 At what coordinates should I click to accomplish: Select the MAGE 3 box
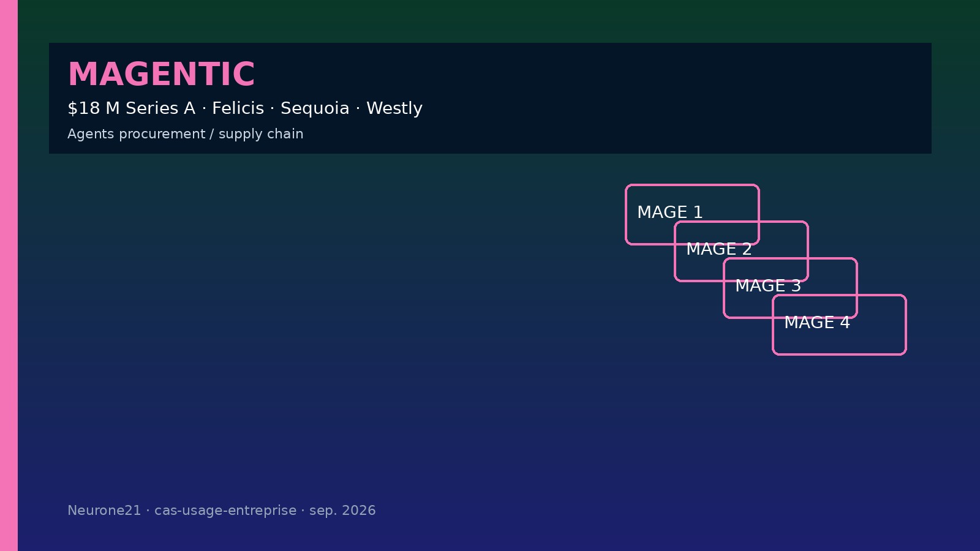pyautogui.click(x=790, y=288)
